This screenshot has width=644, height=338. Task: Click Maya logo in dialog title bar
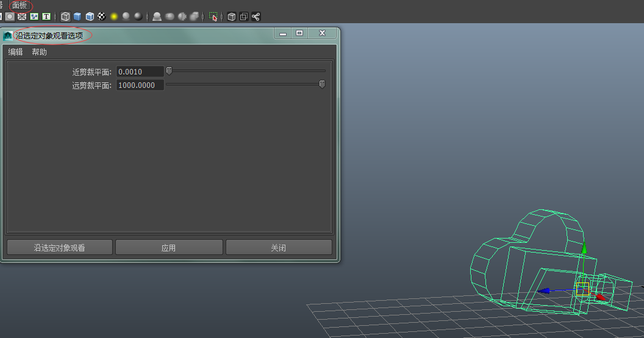coord(7,36)
